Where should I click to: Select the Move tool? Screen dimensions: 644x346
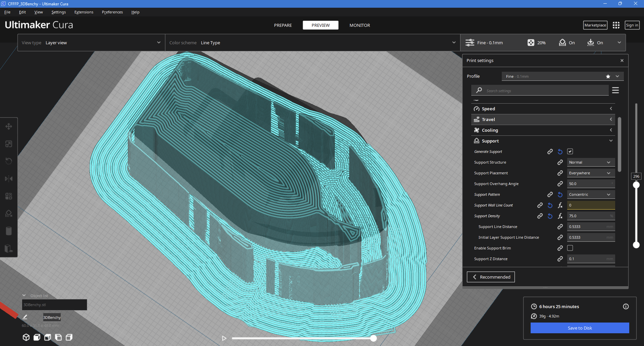[x=9, y=126]
